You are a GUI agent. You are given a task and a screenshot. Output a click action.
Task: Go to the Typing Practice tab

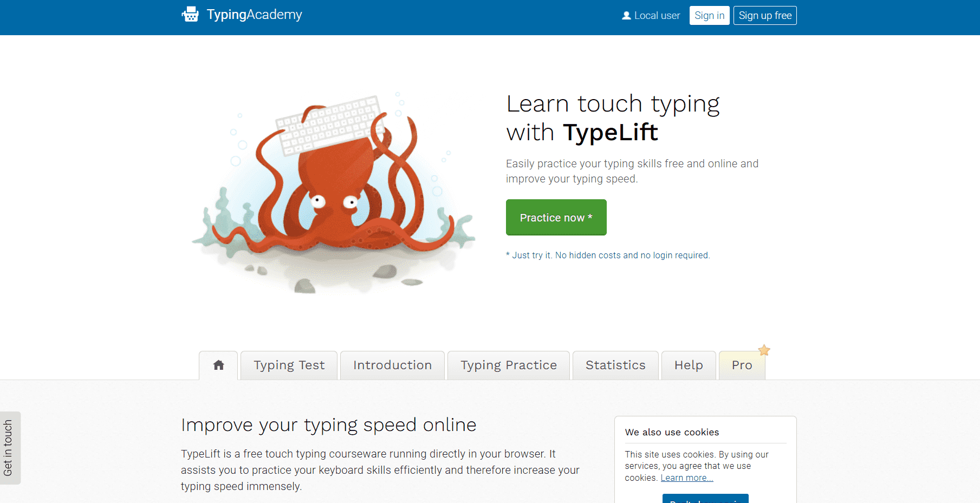click(x=508, y=365)
